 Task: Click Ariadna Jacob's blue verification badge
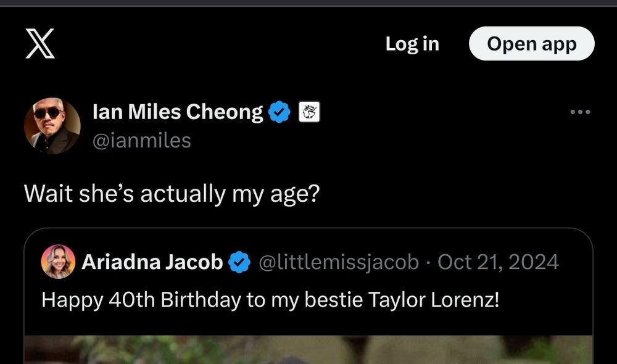pos(238,262)
